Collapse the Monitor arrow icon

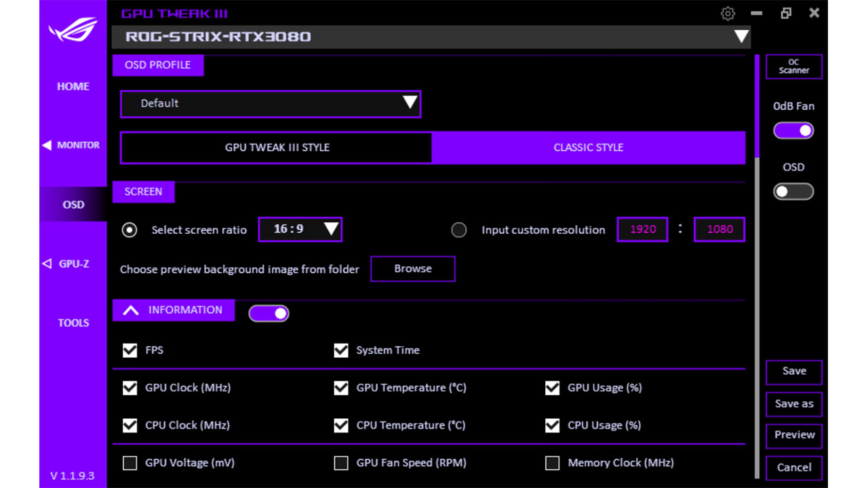point(47,145)
